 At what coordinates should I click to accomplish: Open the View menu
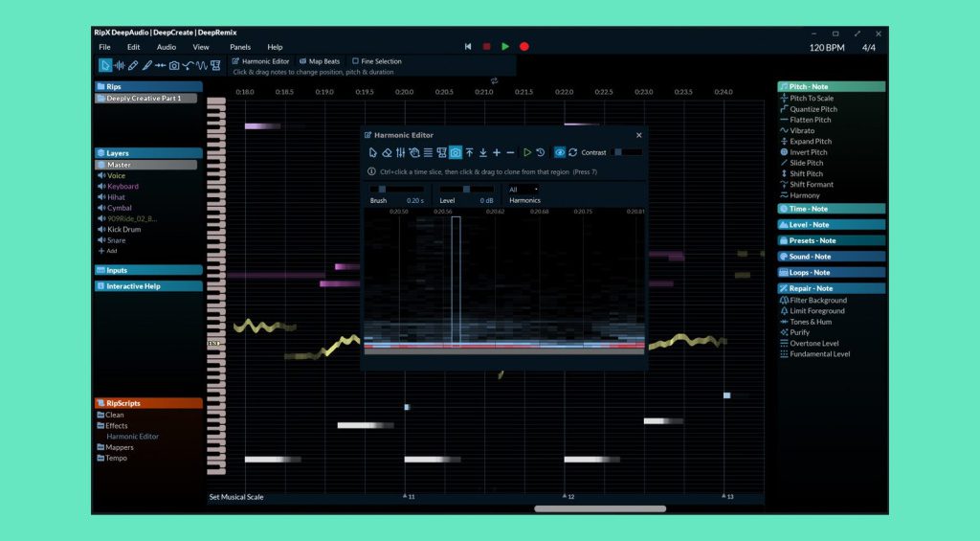point(201,47)
